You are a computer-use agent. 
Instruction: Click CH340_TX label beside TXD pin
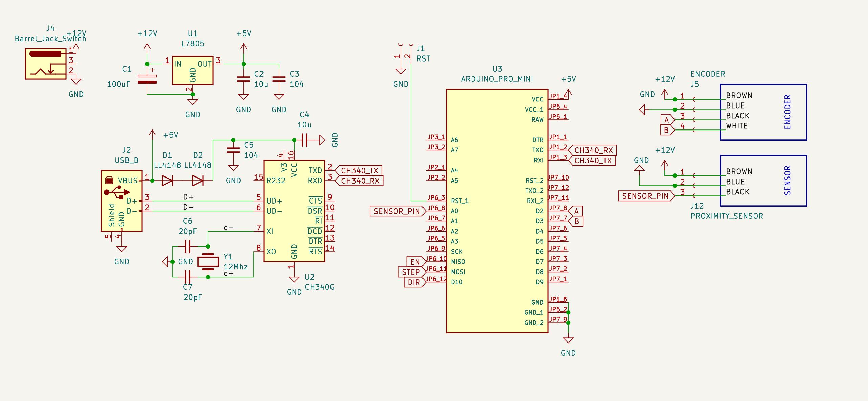pos(359,170)
